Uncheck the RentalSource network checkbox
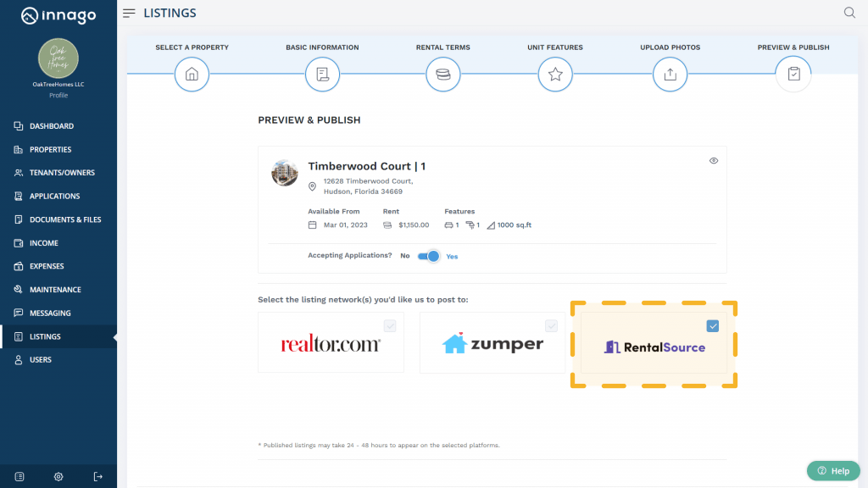 pos(713,326)
